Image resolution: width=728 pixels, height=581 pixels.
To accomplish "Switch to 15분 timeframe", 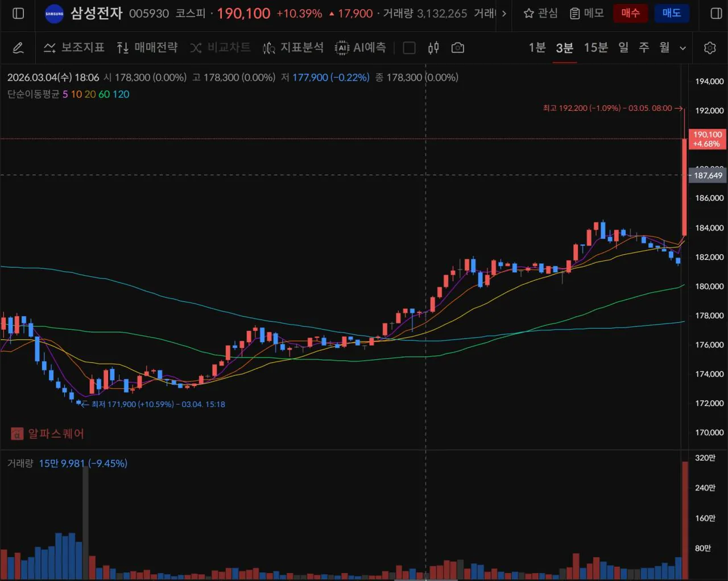I will coord(595,48).
